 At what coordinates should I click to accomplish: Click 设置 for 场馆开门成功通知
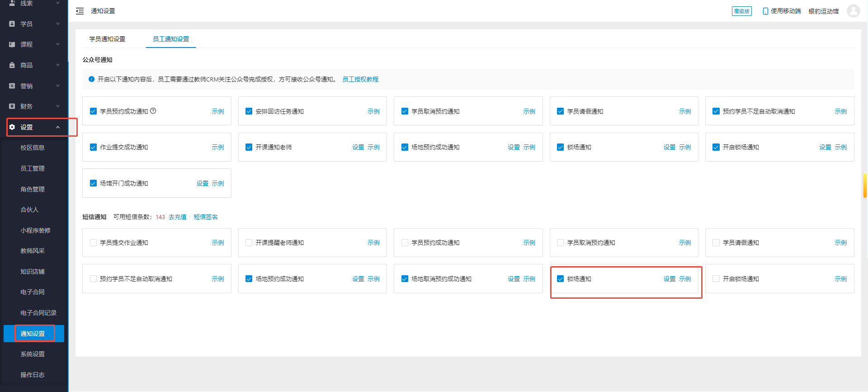click(x=203, y=183)
